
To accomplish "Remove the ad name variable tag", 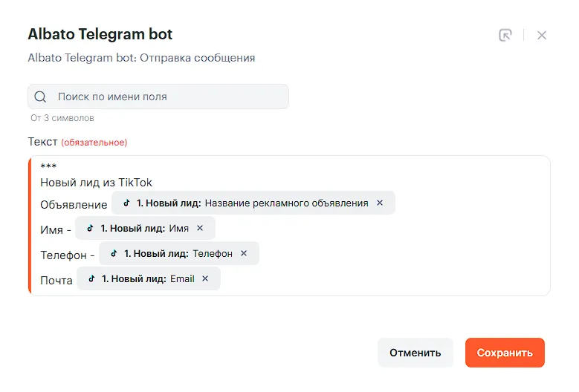I will 380,203.
